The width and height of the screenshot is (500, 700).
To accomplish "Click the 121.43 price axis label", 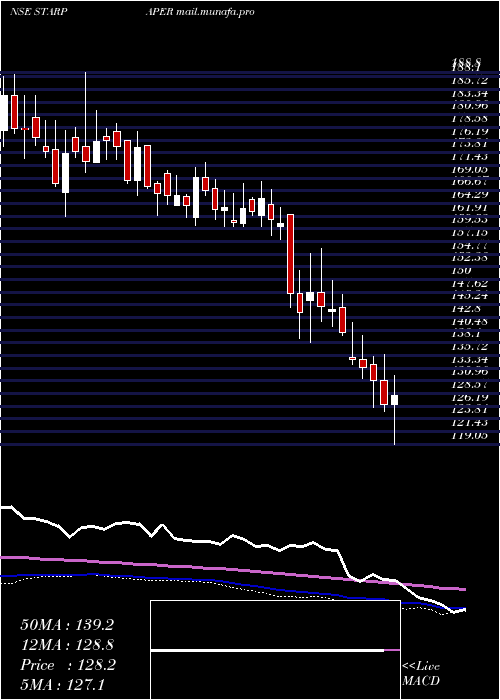I will 470,422.
